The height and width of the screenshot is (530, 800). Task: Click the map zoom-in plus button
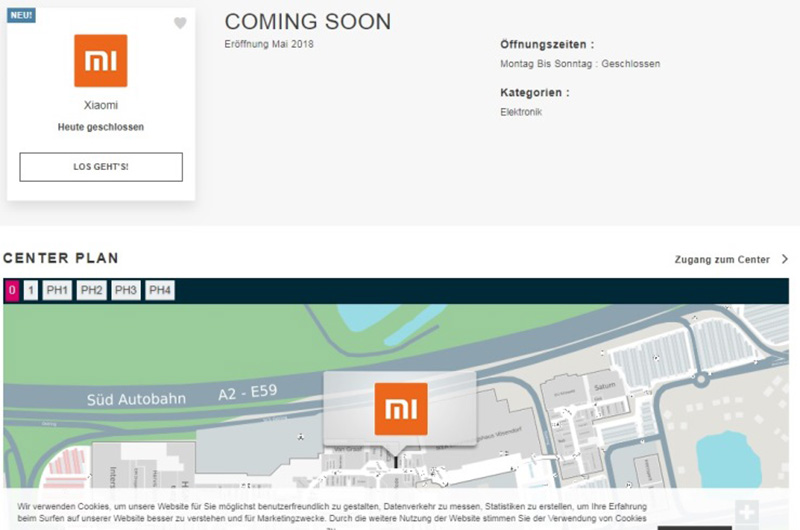(746, 512)
